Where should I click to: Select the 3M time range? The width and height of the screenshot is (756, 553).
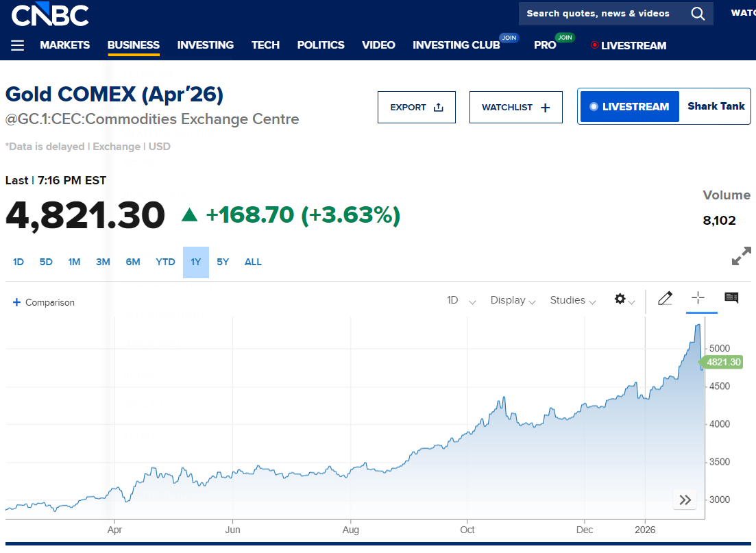coord(103,262)
